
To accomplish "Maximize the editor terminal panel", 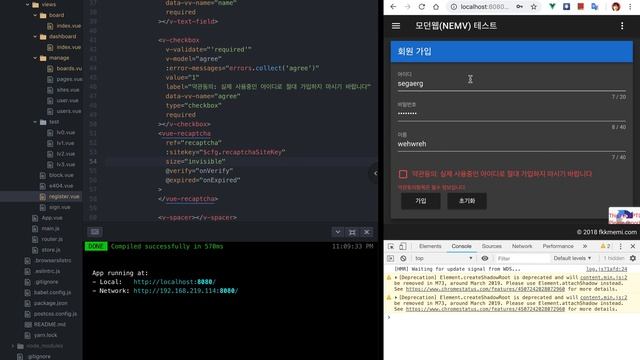I will click(x=352, y=232).
